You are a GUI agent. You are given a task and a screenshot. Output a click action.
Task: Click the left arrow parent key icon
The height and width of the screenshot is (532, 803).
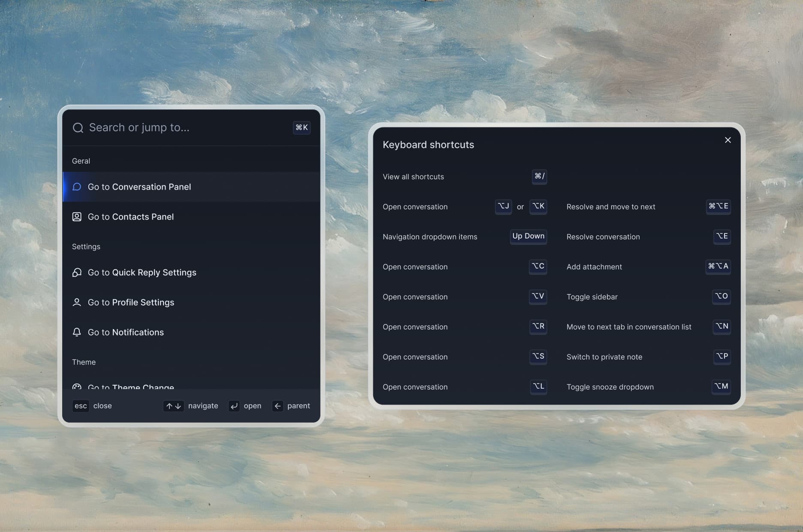278,406
